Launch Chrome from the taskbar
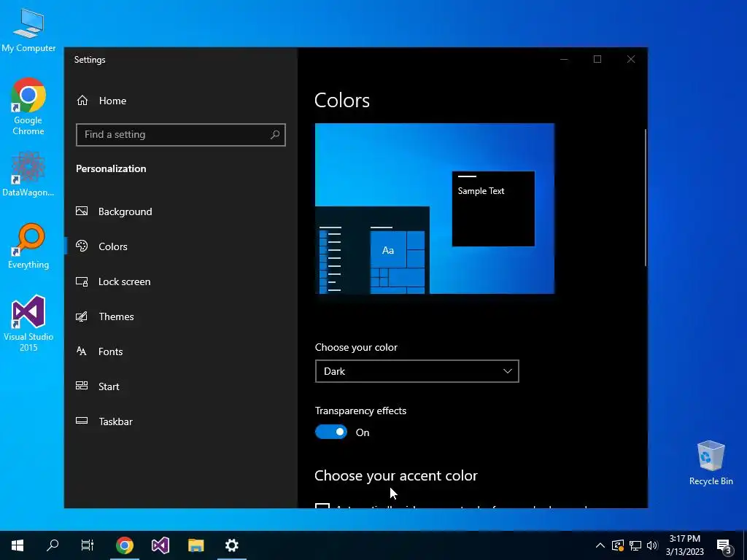 click(124, 545)
